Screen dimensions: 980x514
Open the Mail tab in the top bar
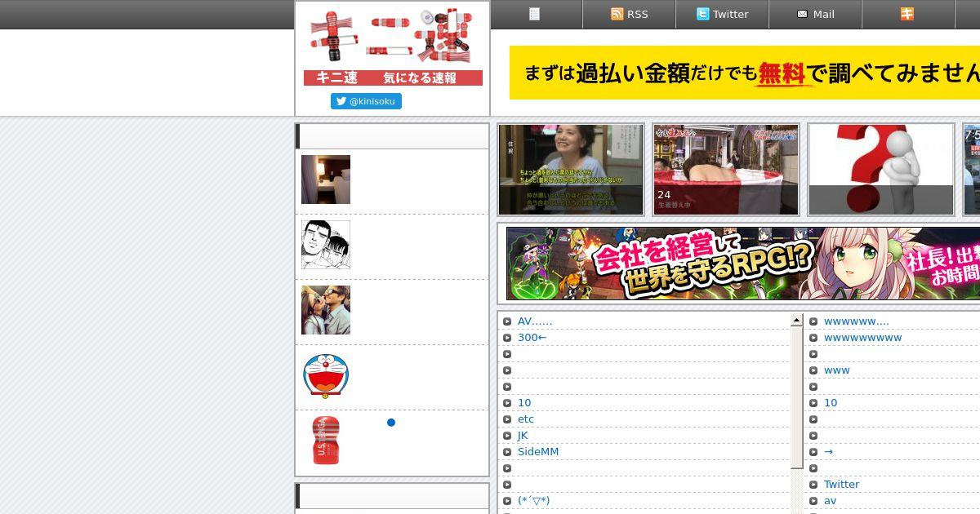[815, 14]
